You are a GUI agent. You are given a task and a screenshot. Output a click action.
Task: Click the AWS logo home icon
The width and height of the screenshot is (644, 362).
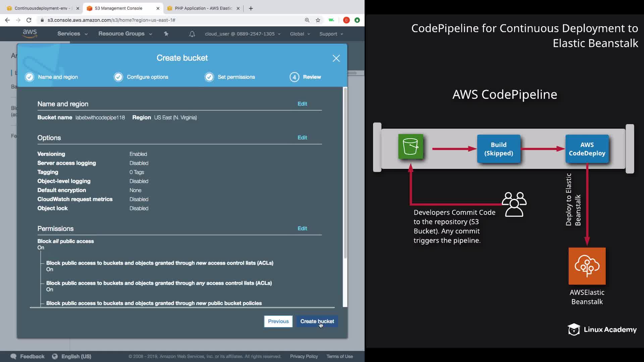click(30, 34)
